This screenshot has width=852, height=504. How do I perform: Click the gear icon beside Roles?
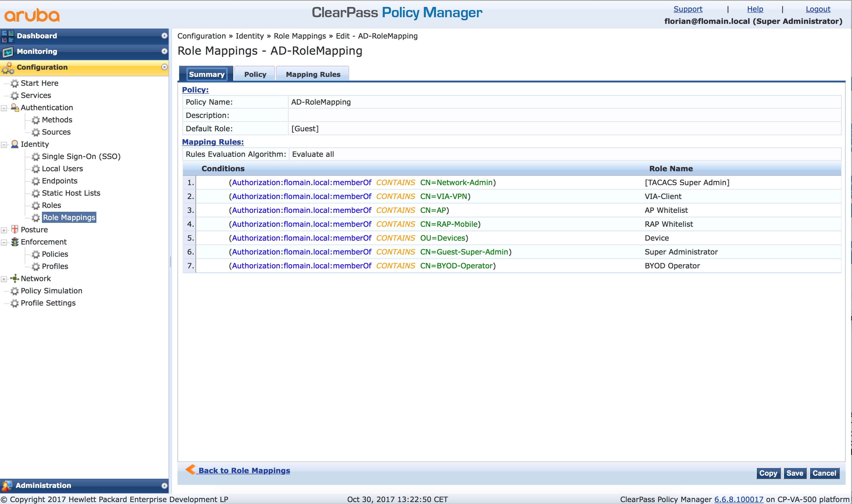36,205
